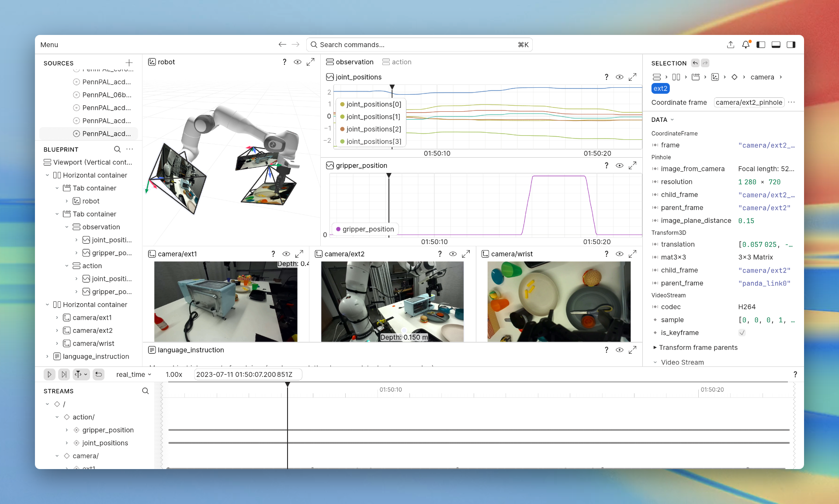This screenshot has height=504, width=839.
Task: Toggle the bottom panel layout icon
Action: tap(776, 45)
